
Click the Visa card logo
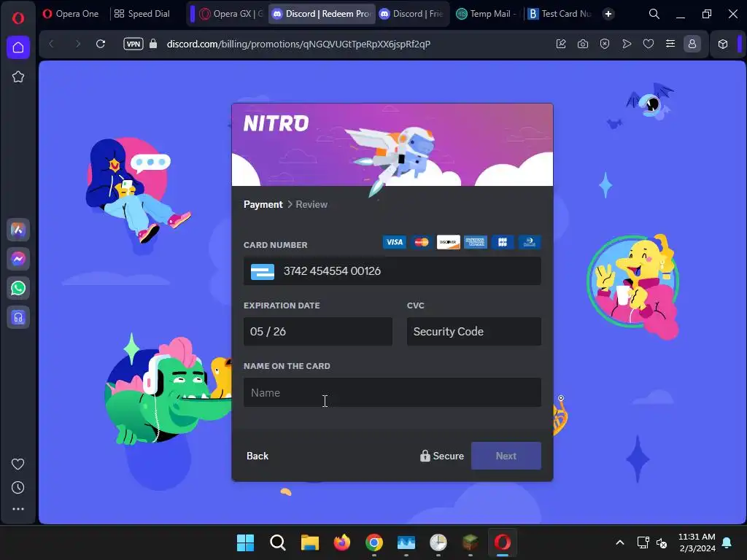click(395, 242)
